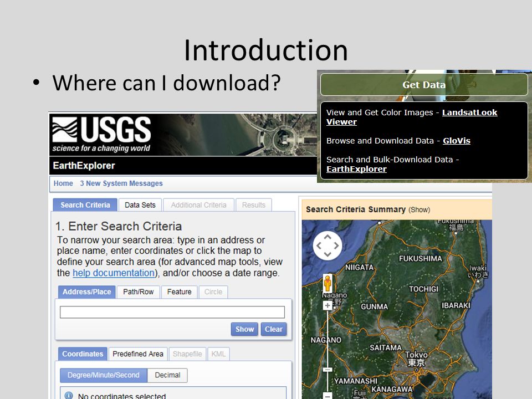
Task: Click the GUNMA label on the map
Action: [x=374, y=306]
